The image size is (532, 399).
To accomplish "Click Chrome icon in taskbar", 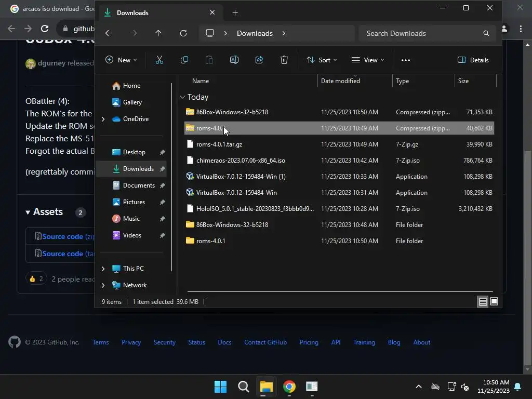I will (x=289, y=387).
